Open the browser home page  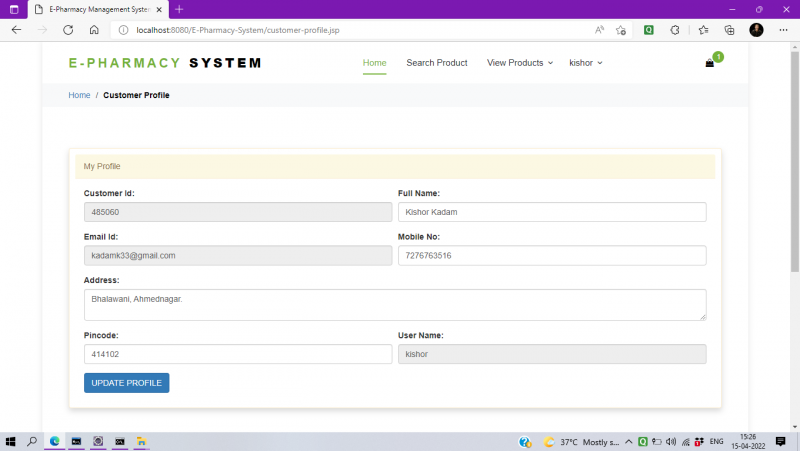(x=94, y=30)
